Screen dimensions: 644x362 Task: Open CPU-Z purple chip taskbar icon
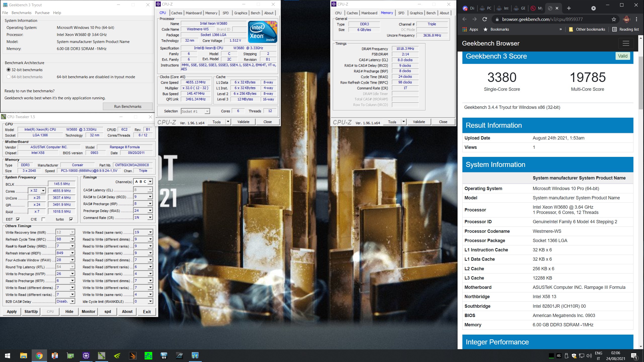86,356
